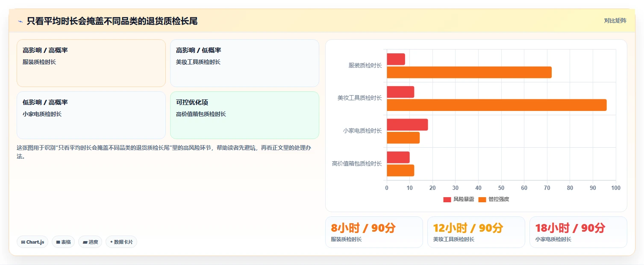Click the x-axis tick value 50
The width and height of the screenshot is (644, 265).
(x=501, y=188)
